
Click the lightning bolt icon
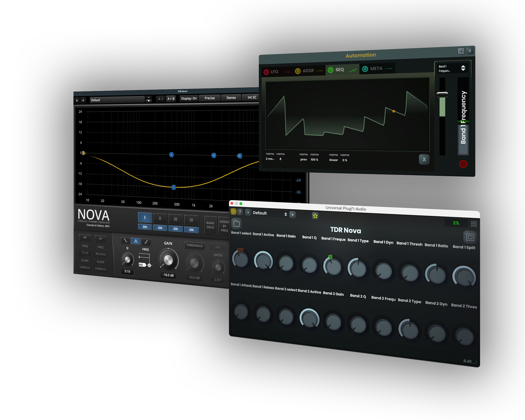pyautogui.click(x=240, y=212)
